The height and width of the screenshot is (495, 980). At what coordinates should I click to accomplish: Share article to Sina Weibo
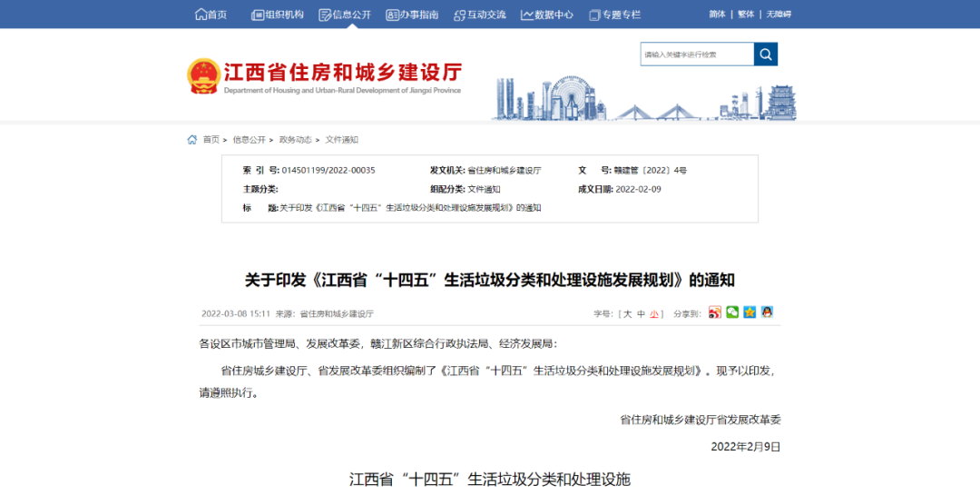[x=715, y=312]
